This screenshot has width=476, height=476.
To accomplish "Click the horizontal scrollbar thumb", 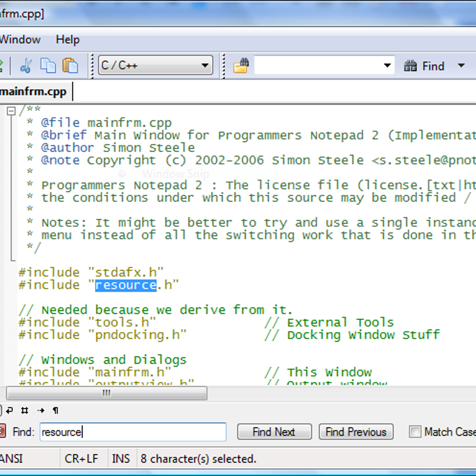I will 107,393.
